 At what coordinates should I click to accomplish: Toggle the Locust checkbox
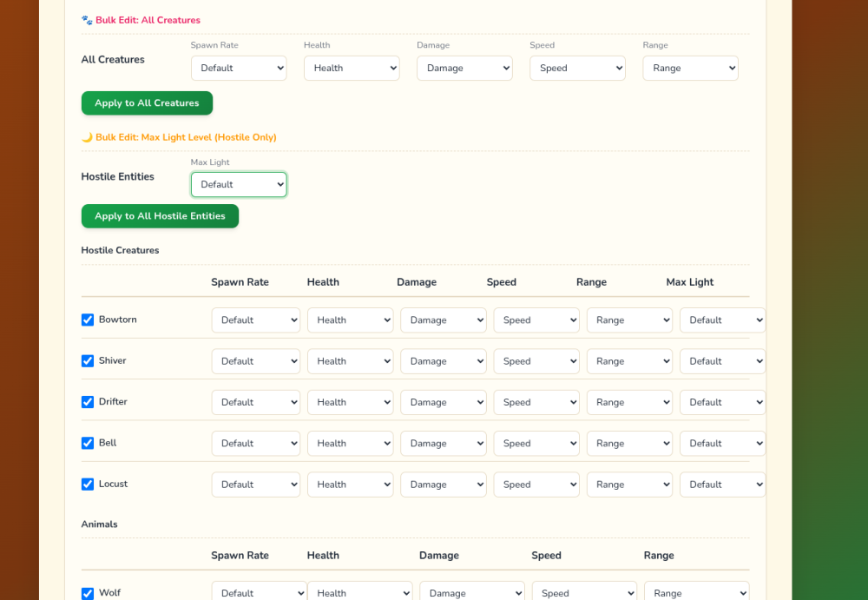(x=88, y=484)
